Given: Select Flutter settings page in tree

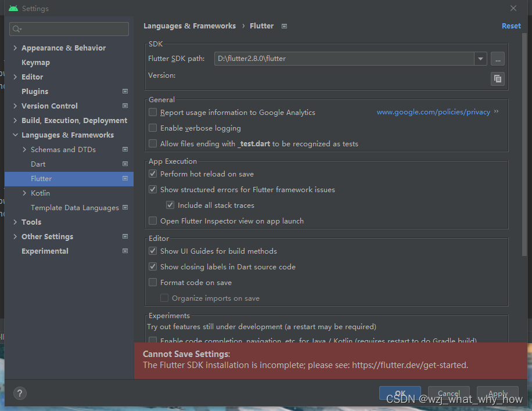Looking at the screenshot, I should pyautogui.click(x=69, y=179).
